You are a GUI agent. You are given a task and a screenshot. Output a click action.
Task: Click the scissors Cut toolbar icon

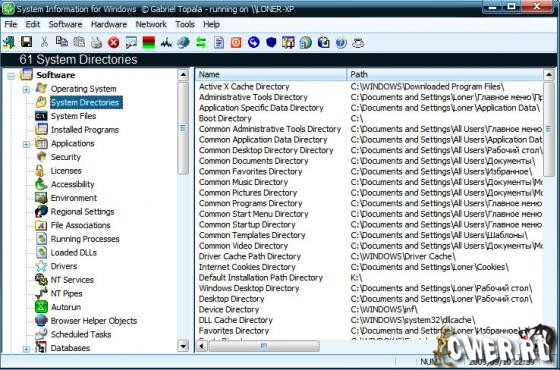(x=44, y=42)
